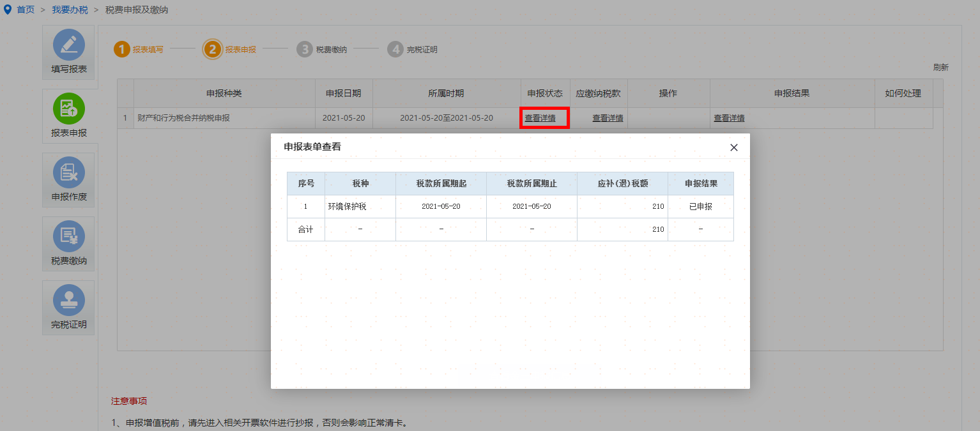Open 查看详情 under 应缴纳税款 column
The height and width of the screenshot is (431, 980).
coord(608,118)
